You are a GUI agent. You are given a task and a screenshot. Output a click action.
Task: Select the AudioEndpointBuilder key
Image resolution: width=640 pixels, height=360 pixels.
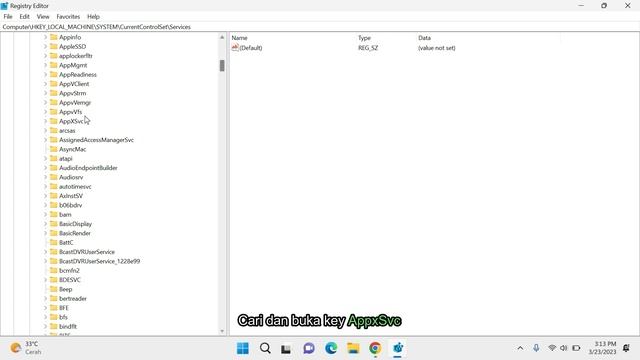click(x=88, y=168)
